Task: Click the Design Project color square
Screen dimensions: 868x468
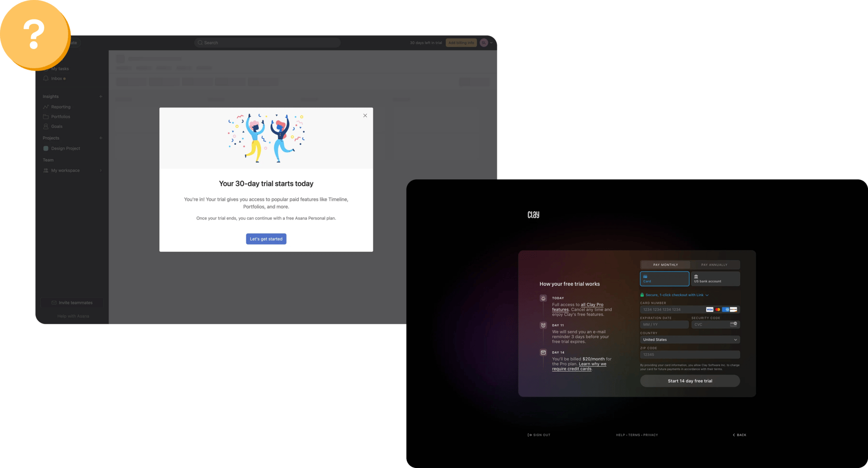Action: click(x=46, y=148)
